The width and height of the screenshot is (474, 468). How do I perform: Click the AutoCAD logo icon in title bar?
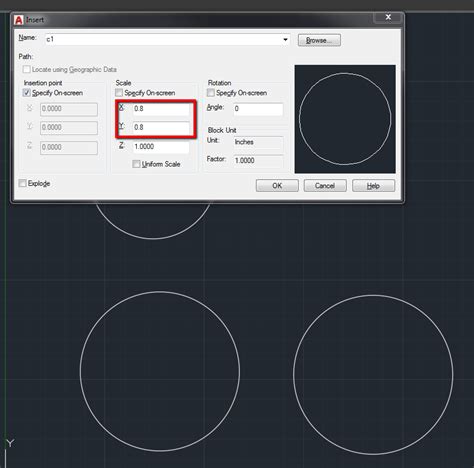coord(18,20)
